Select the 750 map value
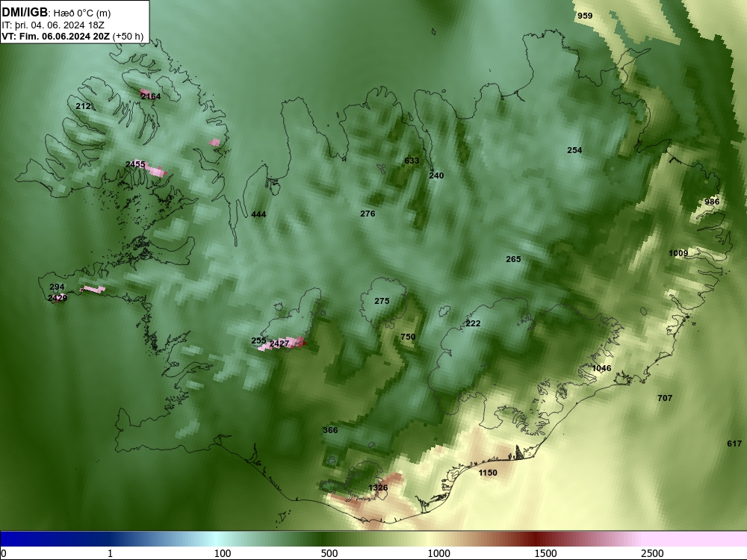Image resolution: width=747 pixels, height=560 pixels. 408,337
